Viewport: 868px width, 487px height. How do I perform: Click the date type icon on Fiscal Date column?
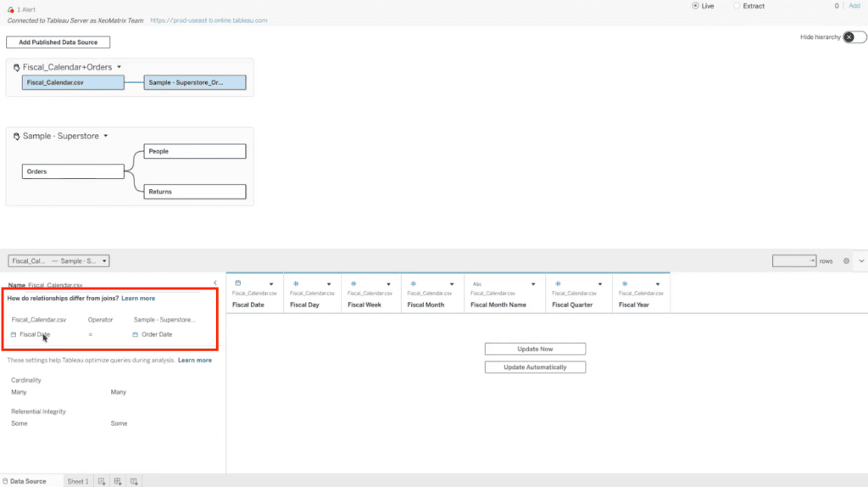[238, 283]
